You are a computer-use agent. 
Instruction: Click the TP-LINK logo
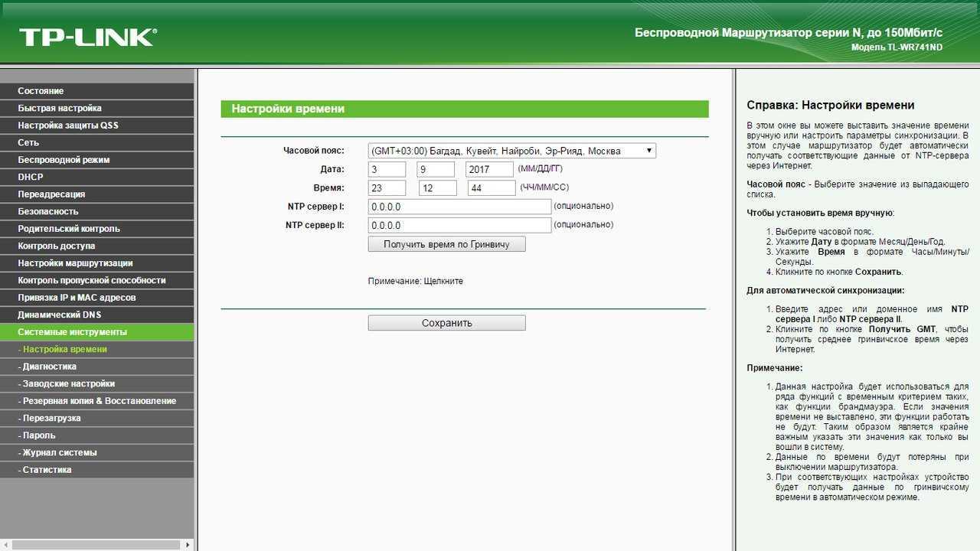(x=88, y=37)
